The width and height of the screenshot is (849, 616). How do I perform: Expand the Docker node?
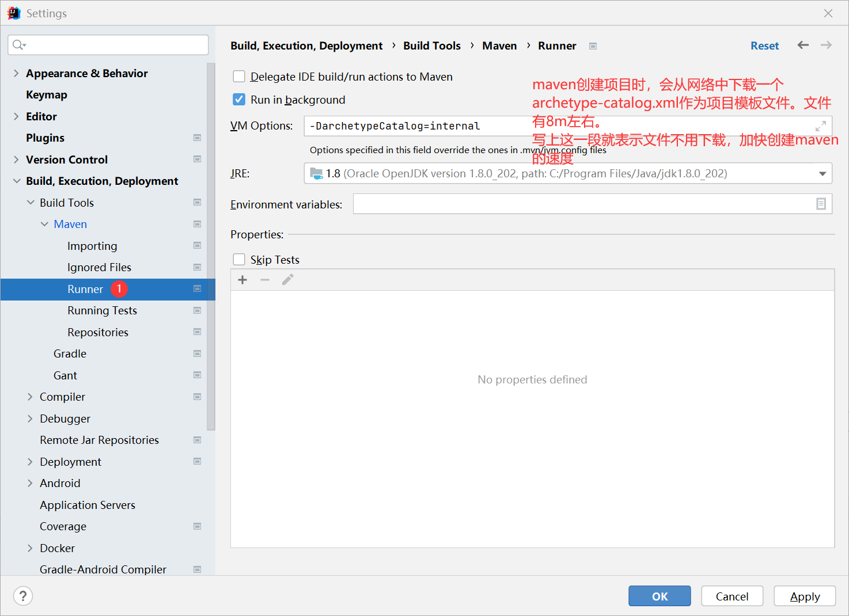click(x=31, y=548)
